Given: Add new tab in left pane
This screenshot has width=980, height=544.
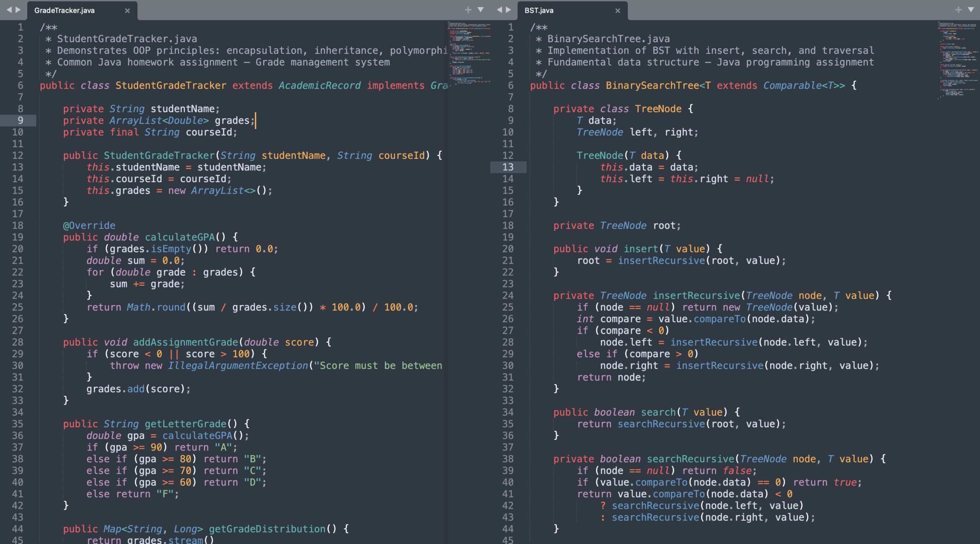Looking at the screenshot, I should [x=468, y=10].
